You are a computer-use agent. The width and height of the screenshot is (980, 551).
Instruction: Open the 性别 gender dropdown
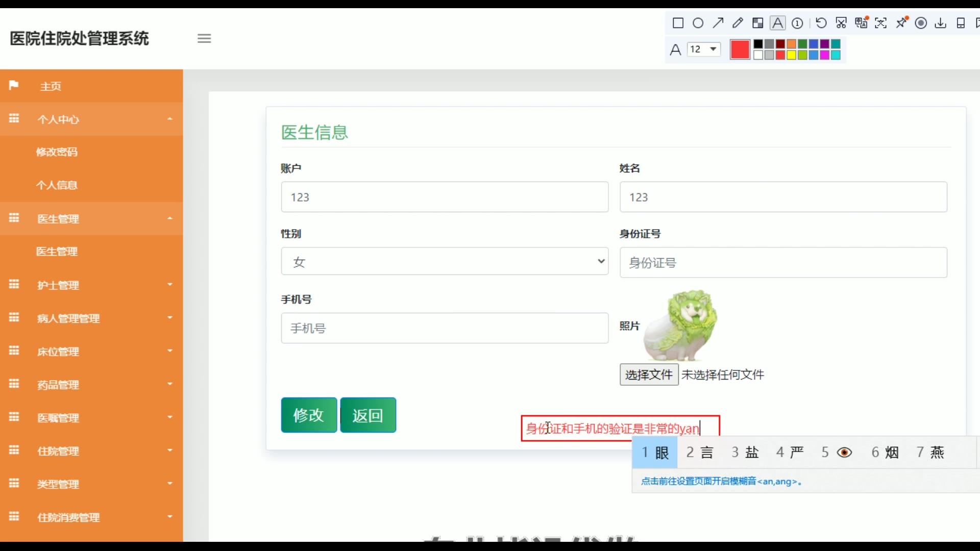pos(444,262)
